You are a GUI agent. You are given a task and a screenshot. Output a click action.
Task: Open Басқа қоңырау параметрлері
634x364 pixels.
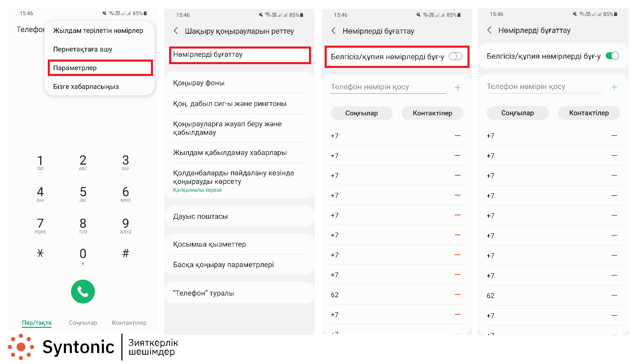[x=240, y=265]
